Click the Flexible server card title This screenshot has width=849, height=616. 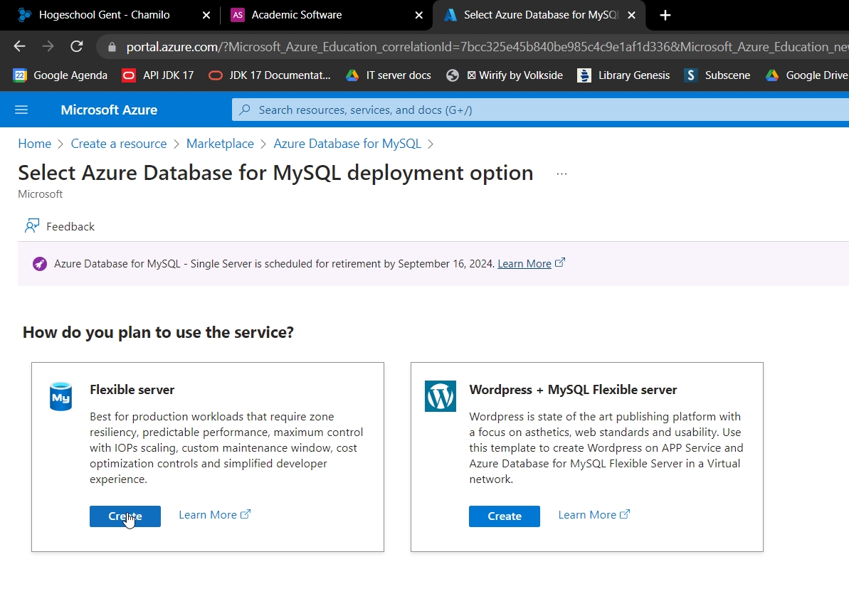click(132, 390)
